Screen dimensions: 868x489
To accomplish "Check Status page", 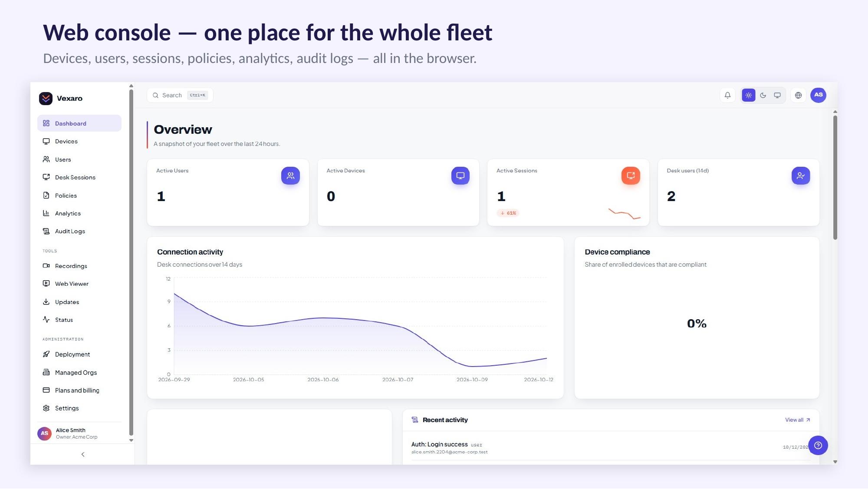I will point(79,320).
